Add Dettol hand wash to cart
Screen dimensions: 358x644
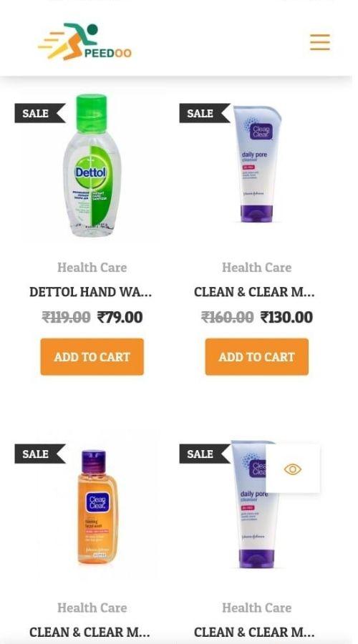(92, 356)
